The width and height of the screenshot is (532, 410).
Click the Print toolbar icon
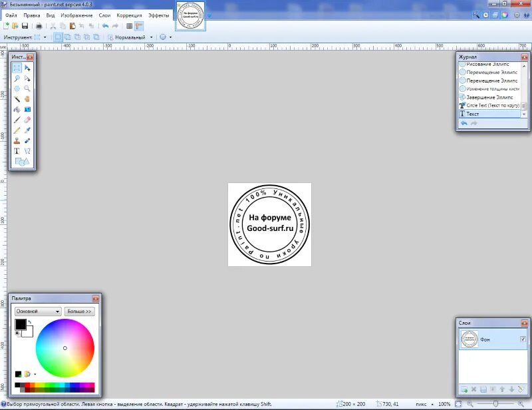tap(39, 26)
